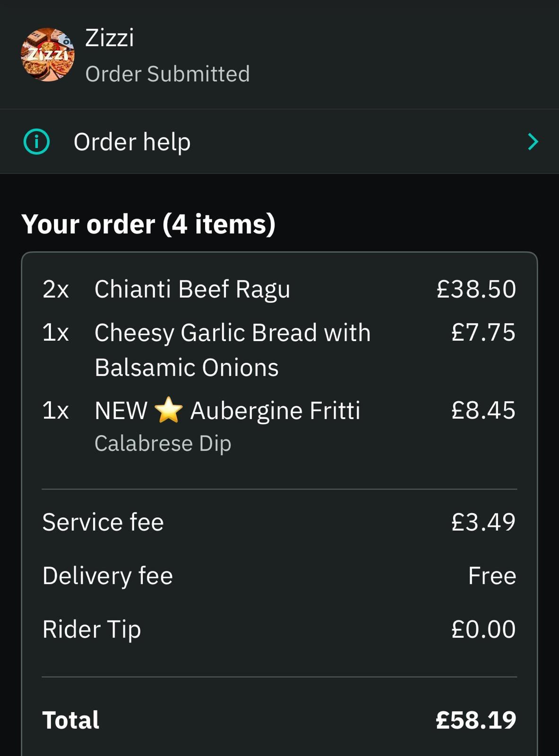Tap the Free delivery fee value
Image resolution: width=559 pixels, height=756 pixels.
click(492, 576)
